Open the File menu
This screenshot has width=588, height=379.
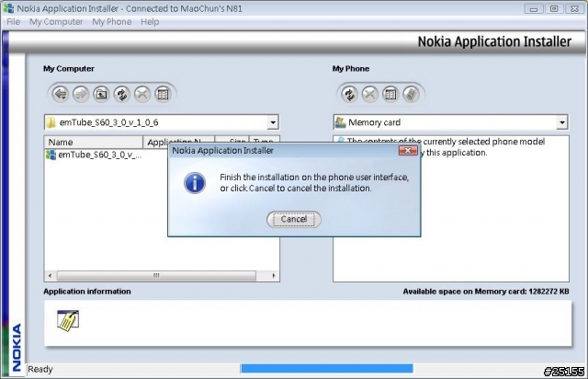[x=14, y=22]
